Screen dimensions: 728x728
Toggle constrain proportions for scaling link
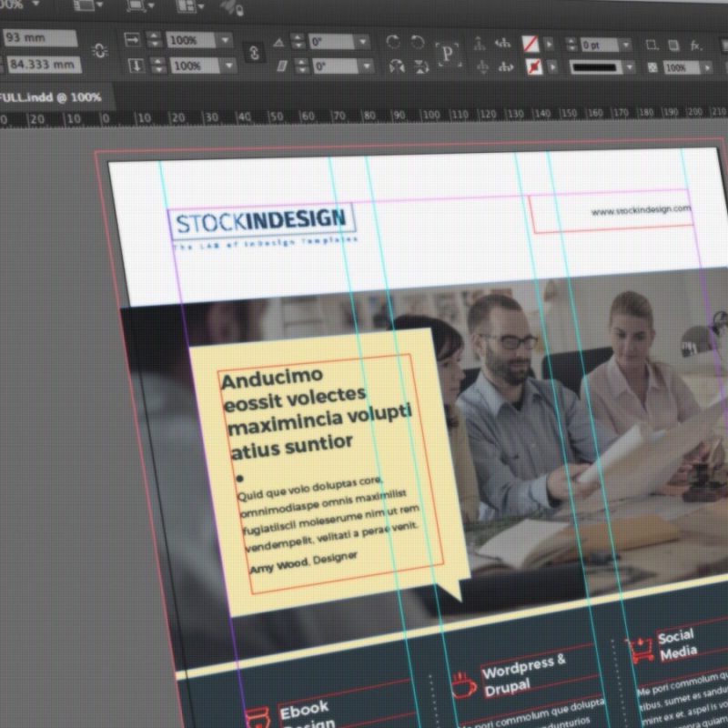254,53
